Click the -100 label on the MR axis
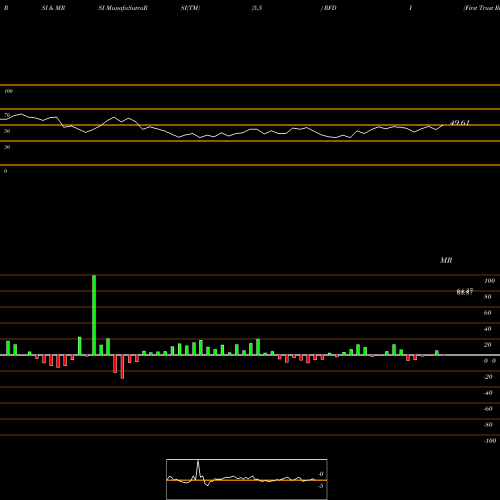 click(x=490, y=441)
